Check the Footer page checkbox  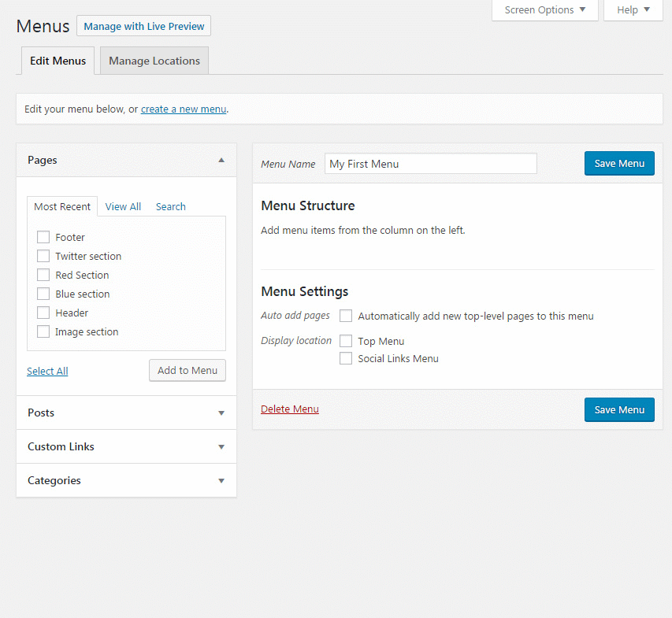43,237
